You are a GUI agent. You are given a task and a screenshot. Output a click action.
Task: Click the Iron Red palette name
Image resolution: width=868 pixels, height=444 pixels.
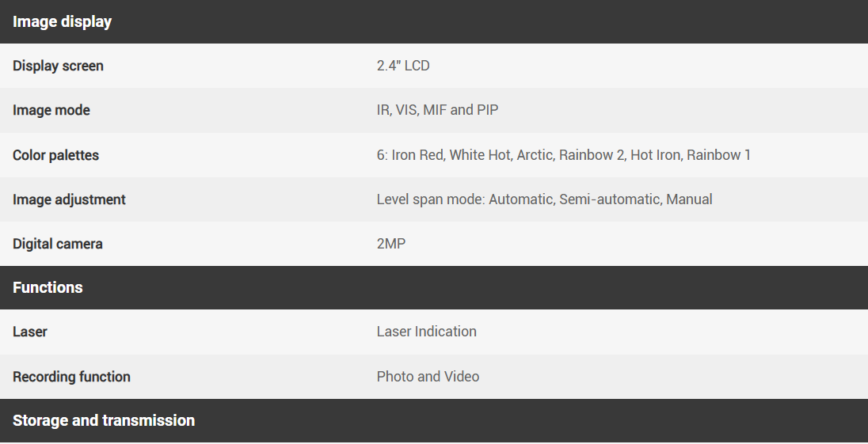tap(417, 155)
